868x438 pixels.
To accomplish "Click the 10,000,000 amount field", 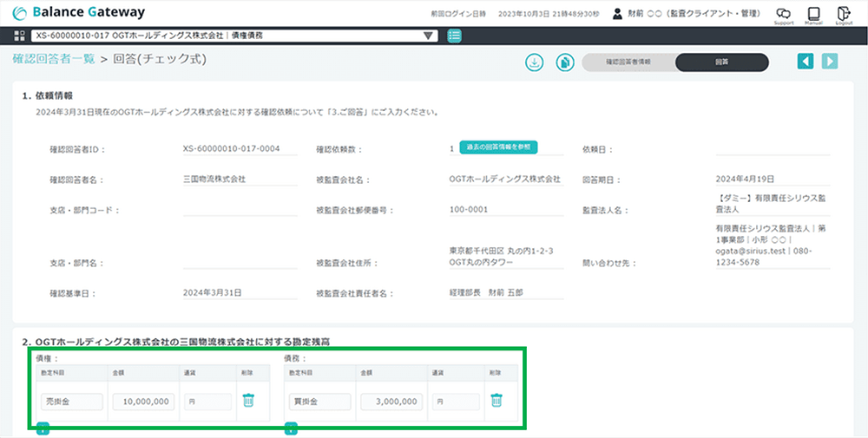I will (143, 402).
